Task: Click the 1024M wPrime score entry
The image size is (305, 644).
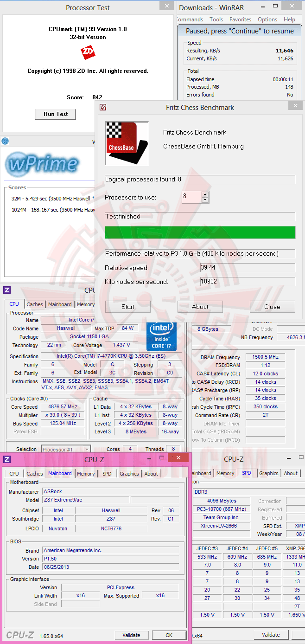Action: pos(53,209)
